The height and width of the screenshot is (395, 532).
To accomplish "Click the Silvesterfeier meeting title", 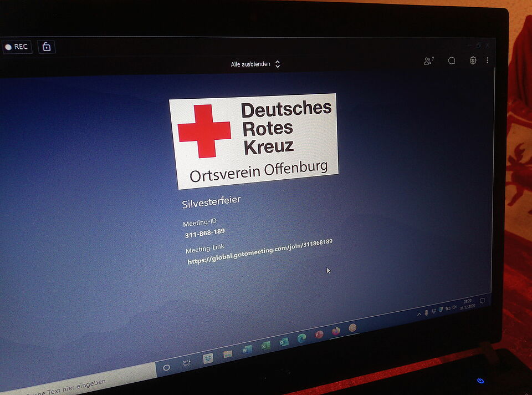I will 211,202.
